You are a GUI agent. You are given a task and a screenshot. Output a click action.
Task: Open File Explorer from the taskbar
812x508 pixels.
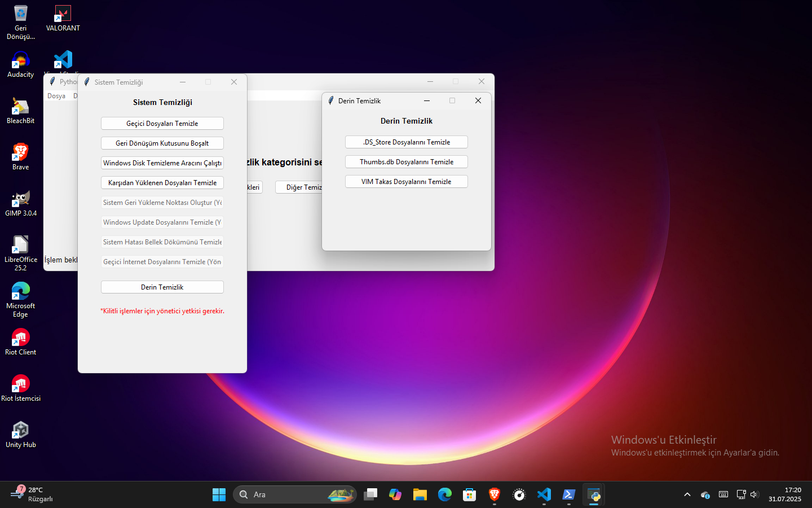coord(420,495)
